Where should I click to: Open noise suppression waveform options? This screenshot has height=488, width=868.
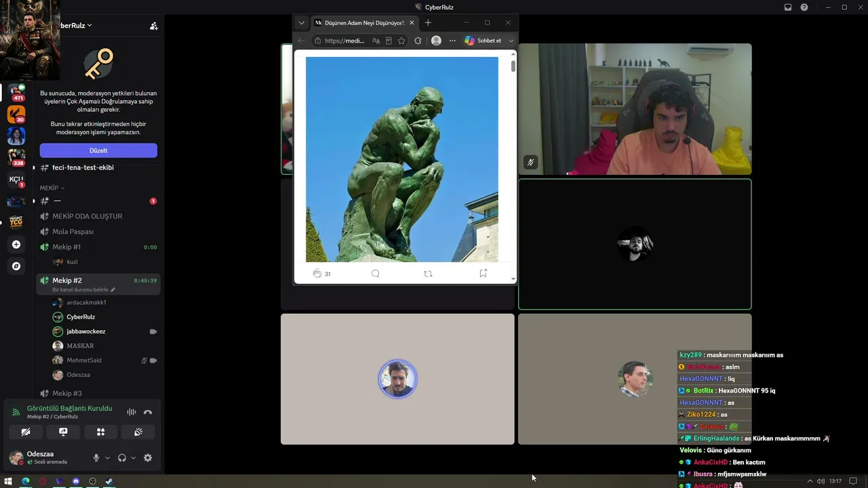tap(132, 412)
